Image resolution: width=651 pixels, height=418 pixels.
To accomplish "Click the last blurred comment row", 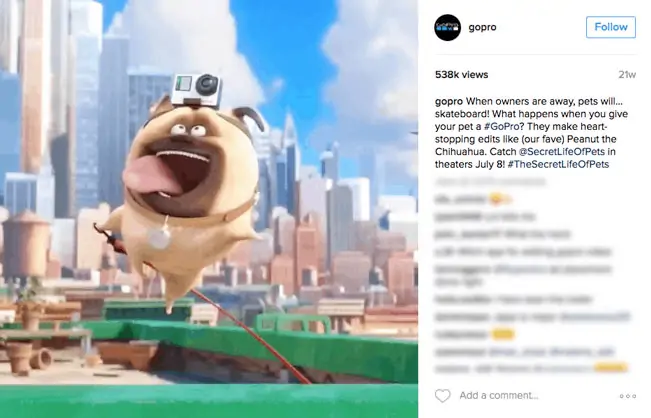I will tap(531, 368).
